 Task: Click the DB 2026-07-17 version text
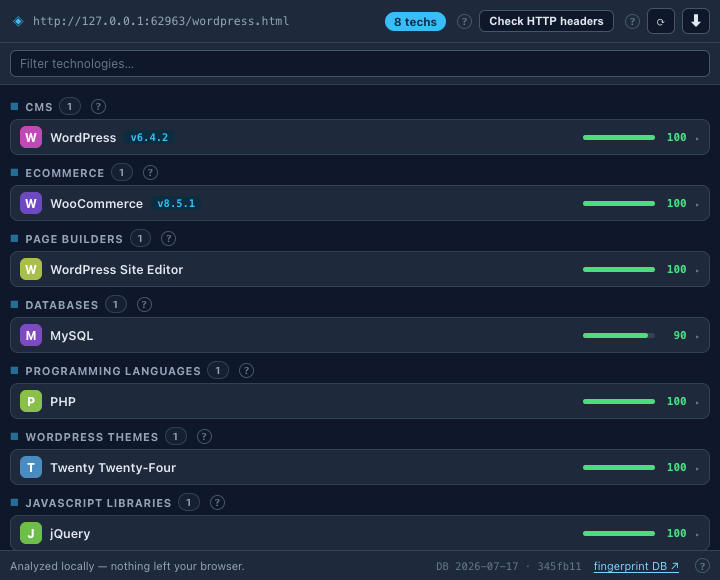click(x=477, y=566)
